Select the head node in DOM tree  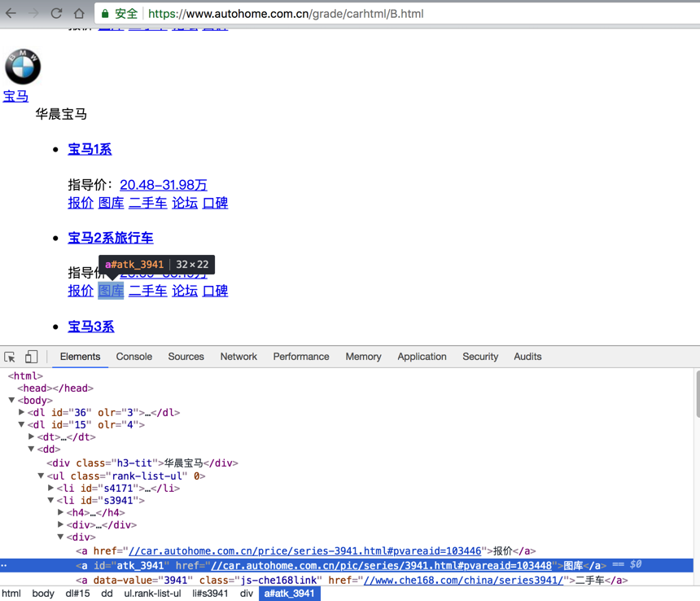pos(55,388)
